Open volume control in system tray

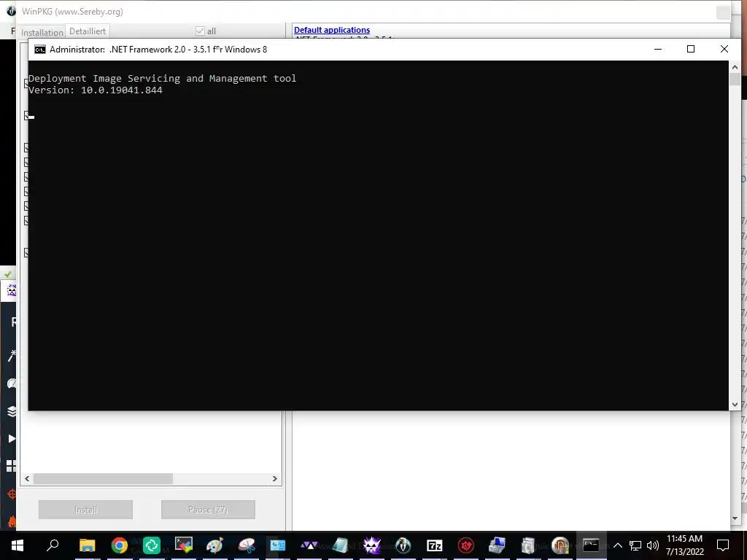[x=653, y=545]
